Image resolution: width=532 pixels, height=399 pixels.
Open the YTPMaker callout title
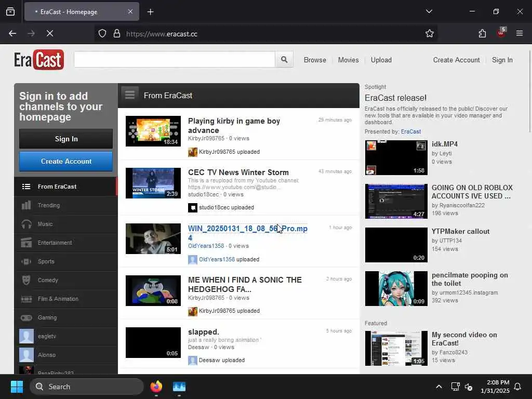(460, 231)
